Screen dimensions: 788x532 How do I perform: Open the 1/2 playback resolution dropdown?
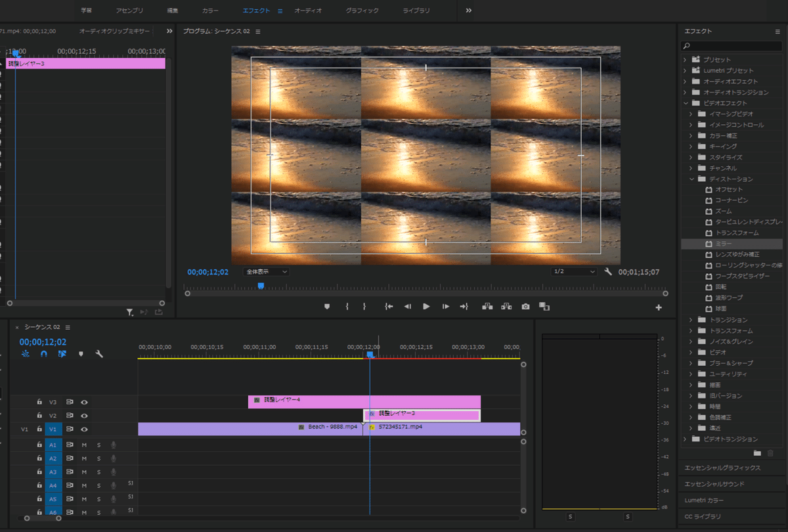(x=574, y=271)
